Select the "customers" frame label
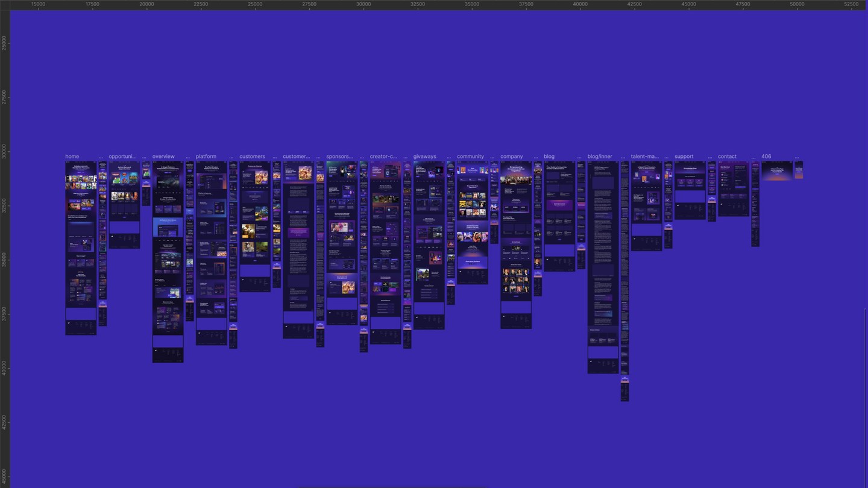 [252, 157]
